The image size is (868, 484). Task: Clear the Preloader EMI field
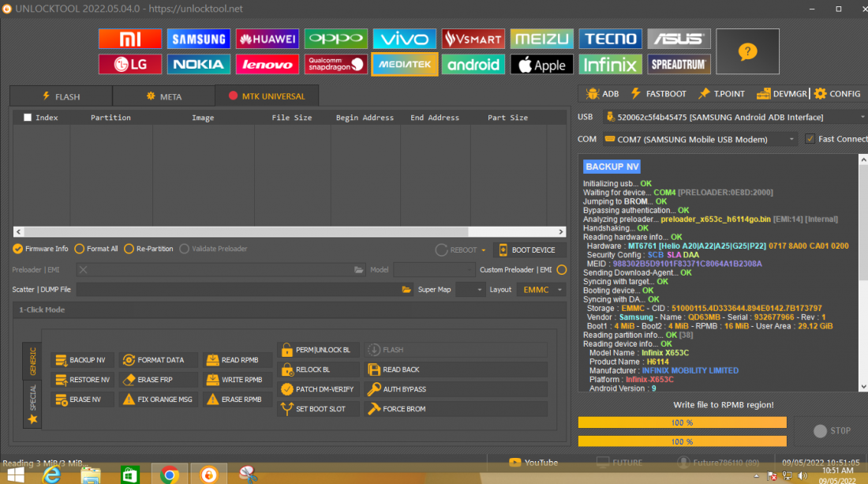click(83, 270)
